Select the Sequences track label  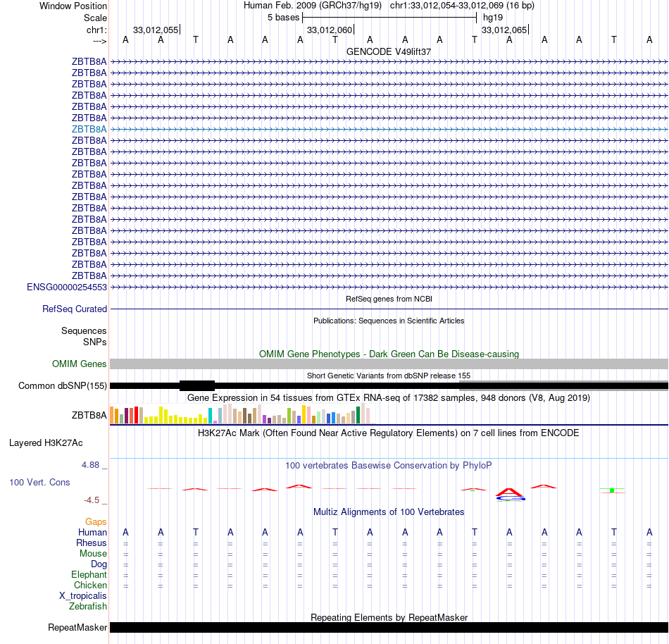pyautogui.click(x=84, y=330)
